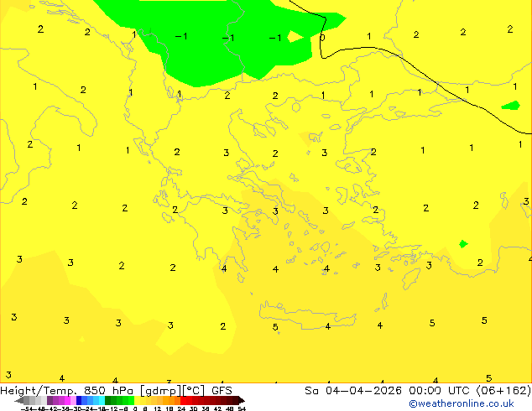Pick the magenta segment of the temperature scale
Screen dimensions: 532x411
67,400
